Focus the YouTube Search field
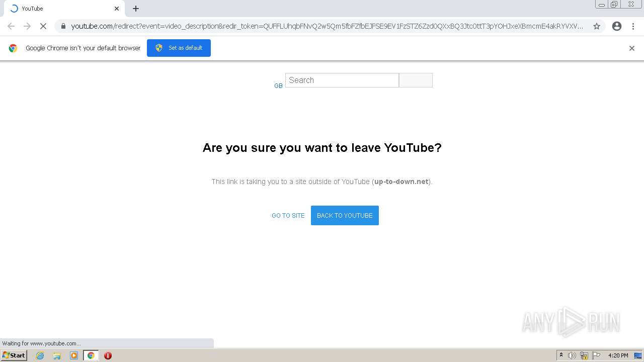This screenshot has height=362, width=644. pos(342,80)
